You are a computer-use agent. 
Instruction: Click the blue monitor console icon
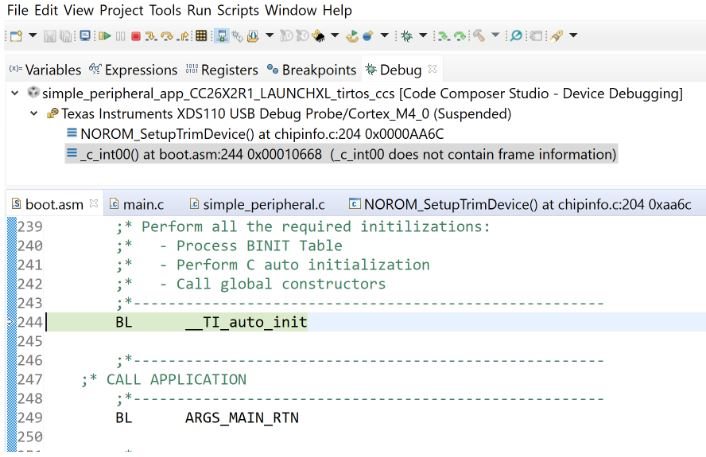click(85, 36)
